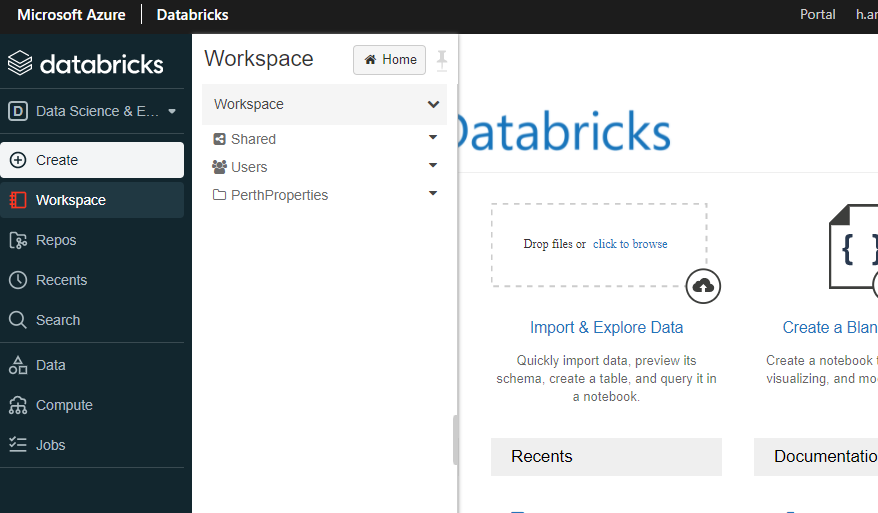Open the Portal link in the top bar
This screenshot has width=878, height=513.
(x=818, y=15)
